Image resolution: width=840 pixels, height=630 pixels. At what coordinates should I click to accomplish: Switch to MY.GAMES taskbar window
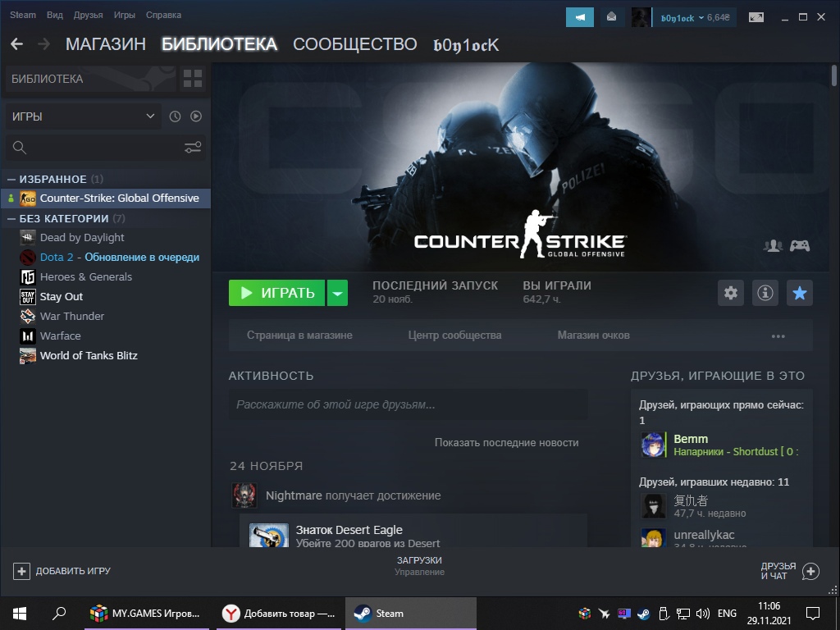(x=147, y=614)
